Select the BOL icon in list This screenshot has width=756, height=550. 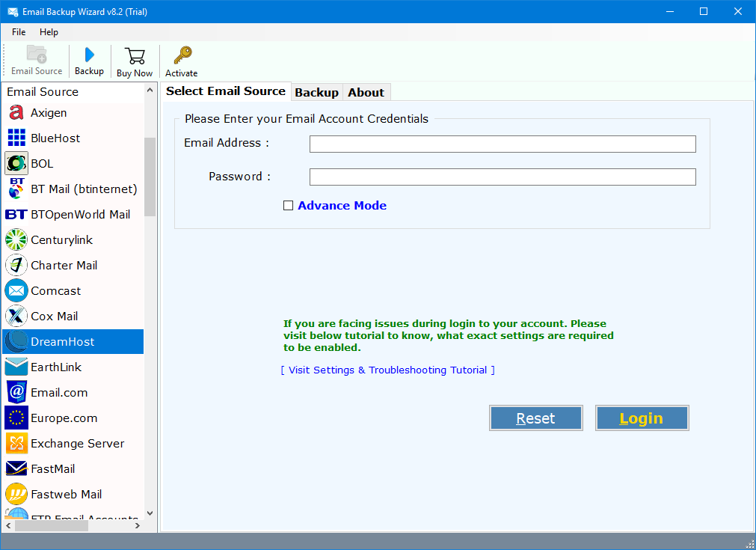pyautogui.click(x=16, y=164)
